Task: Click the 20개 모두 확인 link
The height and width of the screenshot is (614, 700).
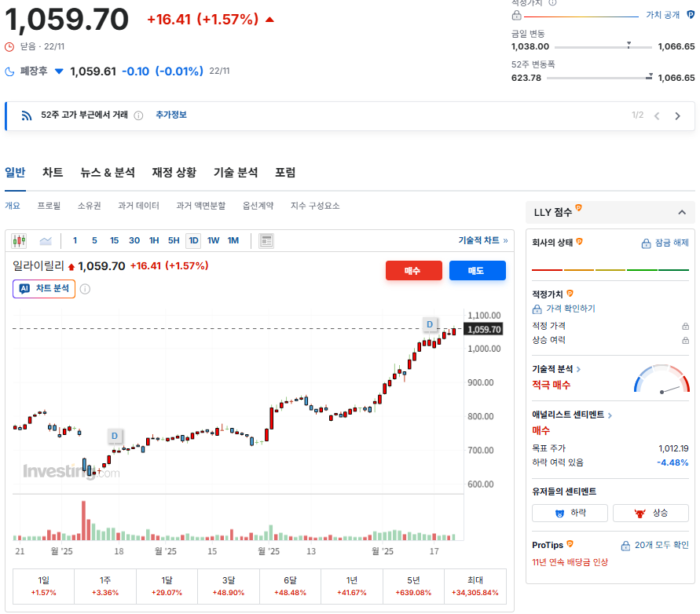Action: click(655, 545)
